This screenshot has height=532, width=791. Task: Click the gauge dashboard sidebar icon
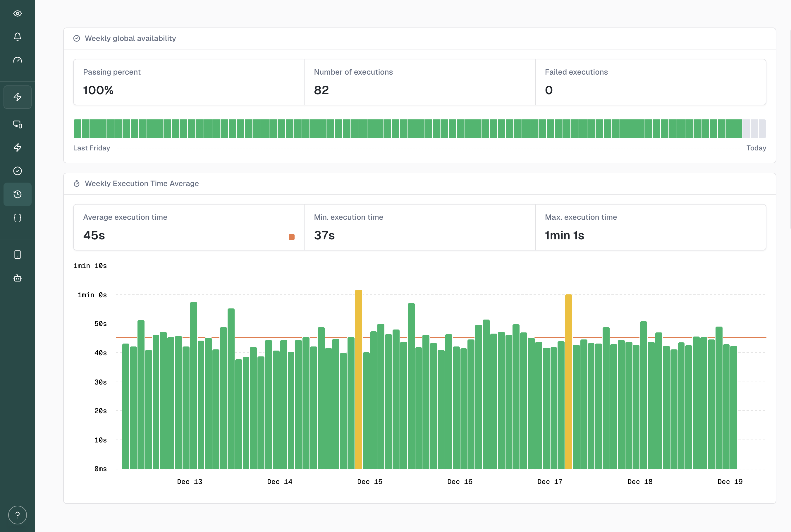click(17, 60)
